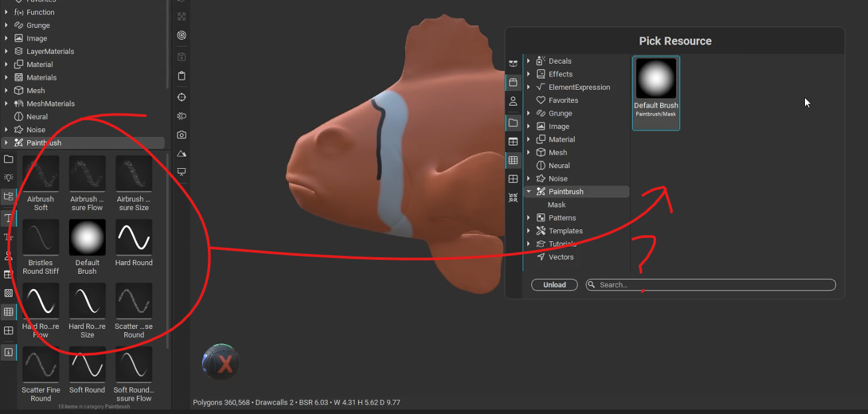Select Vectors in the Pick Resource tree

point(576,257)
